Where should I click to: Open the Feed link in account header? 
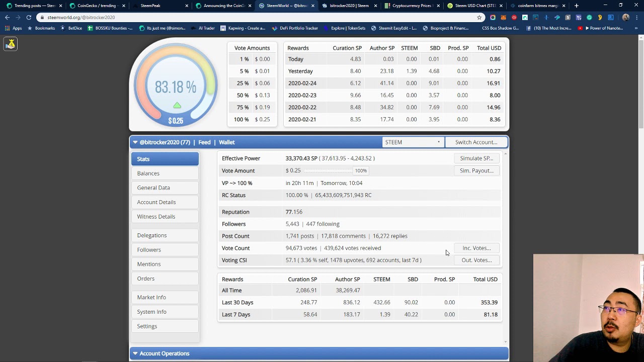point(204,142)
